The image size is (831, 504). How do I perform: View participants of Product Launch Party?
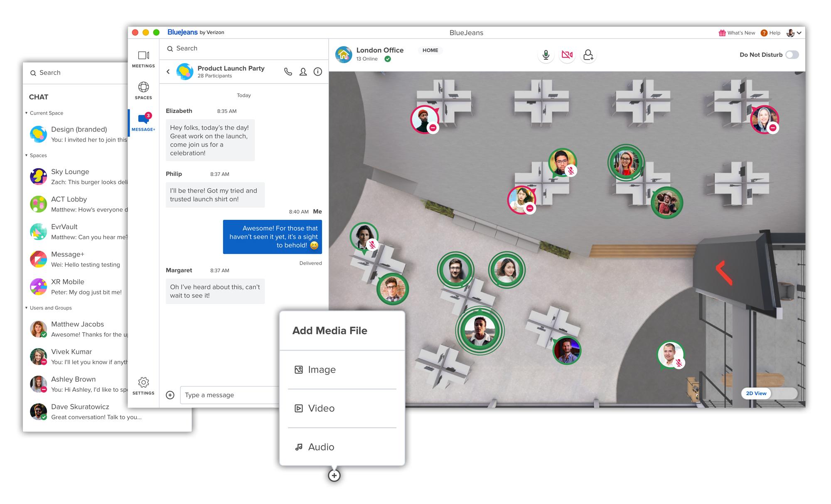tap(303, 72)
